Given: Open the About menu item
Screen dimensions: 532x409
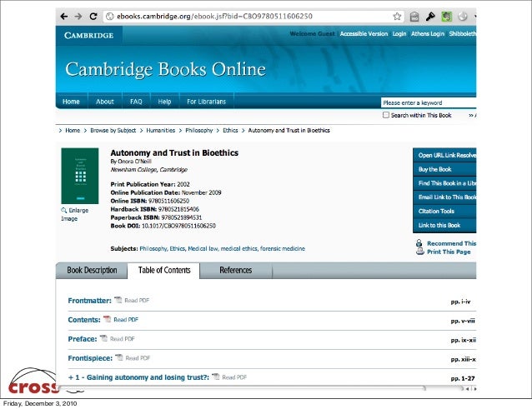Looking at the screenshot, I should [104, 102].
